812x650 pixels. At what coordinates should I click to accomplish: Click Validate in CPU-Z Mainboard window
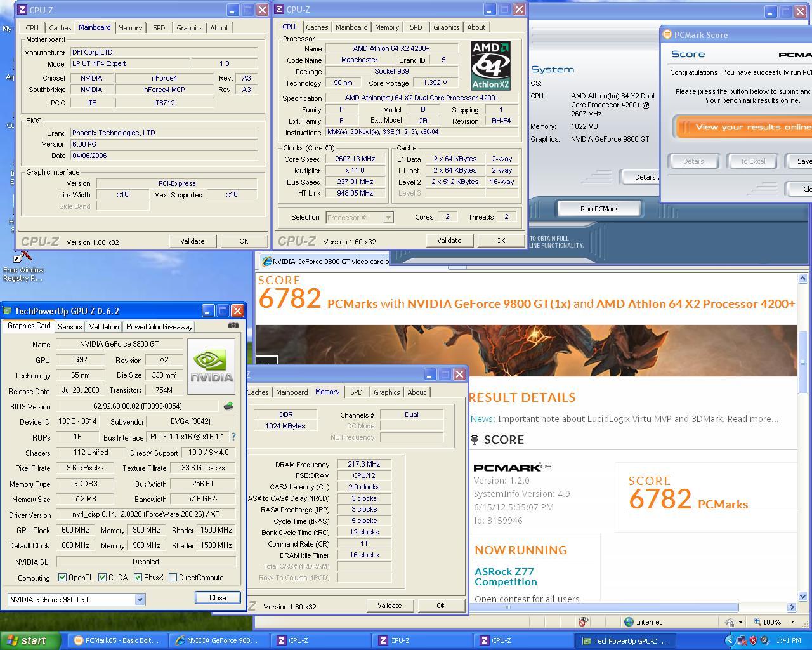192,241
